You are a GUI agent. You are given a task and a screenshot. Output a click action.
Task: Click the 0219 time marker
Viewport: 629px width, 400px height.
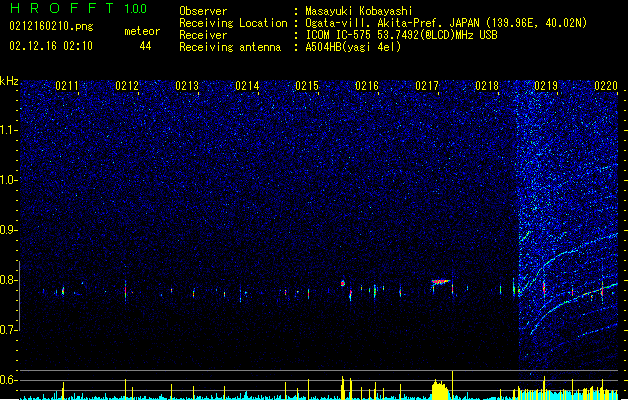(x=546, y=86)
